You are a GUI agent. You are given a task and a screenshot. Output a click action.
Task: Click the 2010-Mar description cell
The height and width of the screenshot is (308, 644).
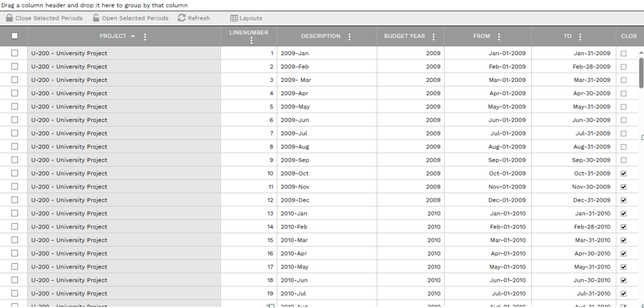(294, 241)
